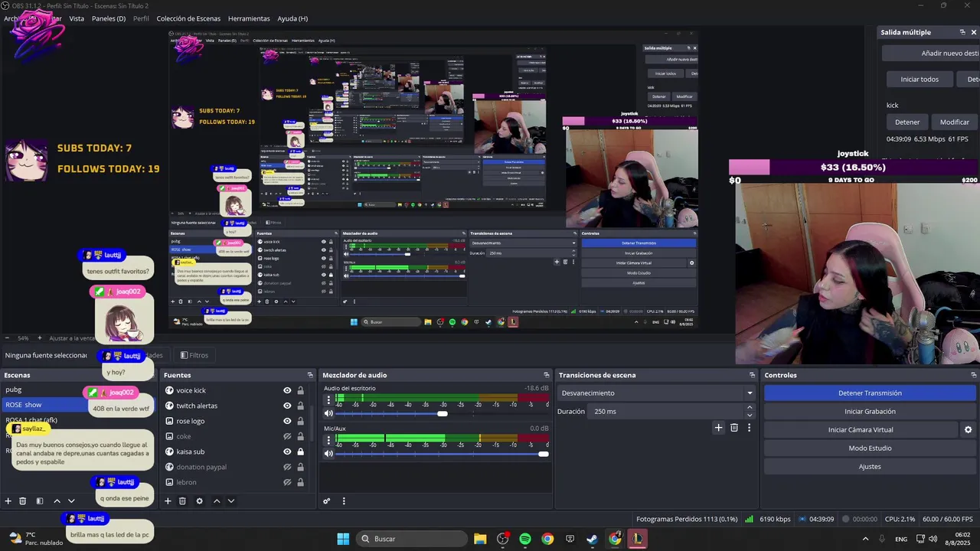This screenshot has width=980, height=551.
Task: Undock the Salida múltiple panel
Action: (x=962, y=32)
